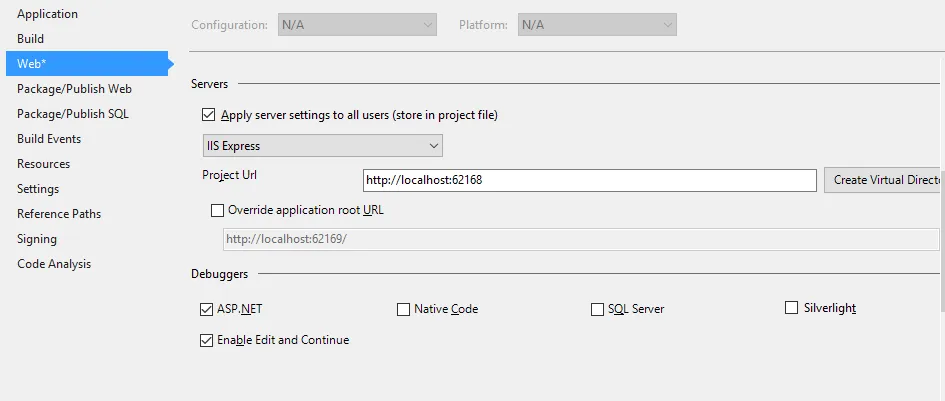Uncheck Apply server settings to all users
The image size is (945, 401).
(209, 115)
